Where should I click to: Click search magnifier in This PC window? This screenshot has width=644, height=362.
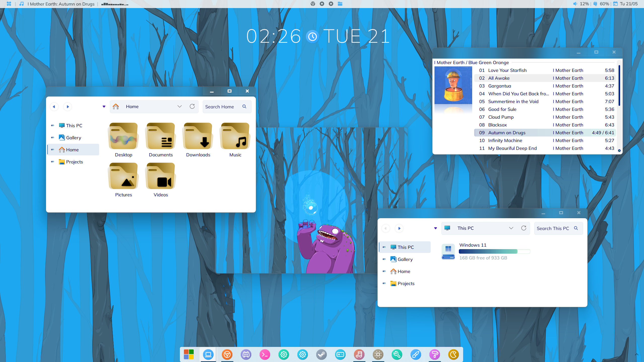pyautogui.click(x=576, y=228)
